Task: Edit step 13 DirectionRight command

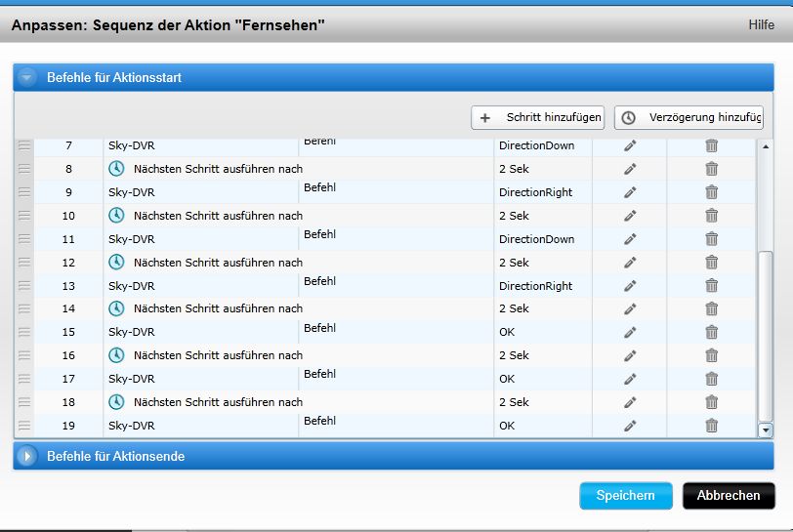Action: click(x=630, y=286)
